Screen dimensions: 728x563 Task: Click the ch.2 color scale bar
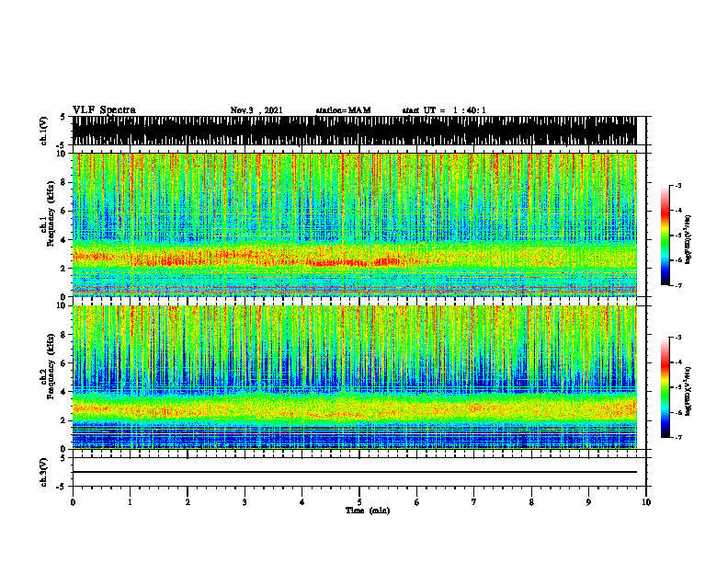pos(665,387)
